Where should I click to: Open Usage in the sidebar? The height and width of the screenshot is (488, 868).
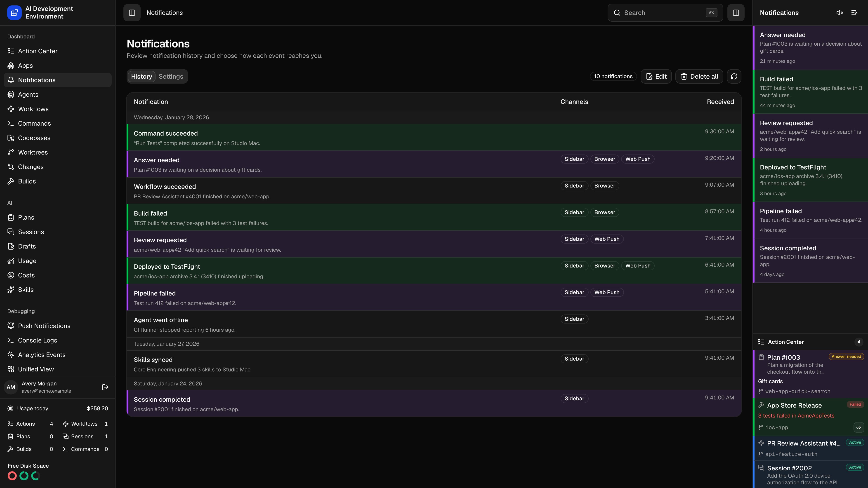[x=58, y=261]
